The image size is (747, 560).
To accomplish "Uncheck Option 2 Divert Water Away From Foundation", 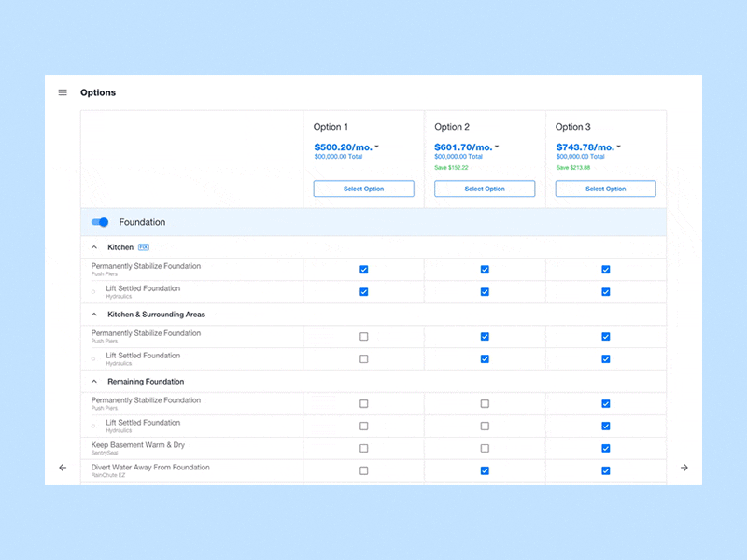I will 485,471.
